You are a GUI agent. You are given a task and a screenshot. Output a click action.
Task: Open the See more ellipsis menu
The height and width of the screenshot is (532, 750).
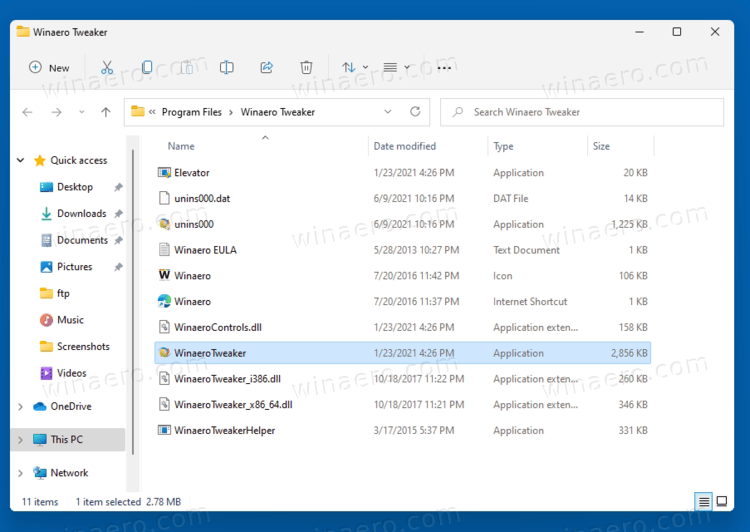tap(444, 68)
